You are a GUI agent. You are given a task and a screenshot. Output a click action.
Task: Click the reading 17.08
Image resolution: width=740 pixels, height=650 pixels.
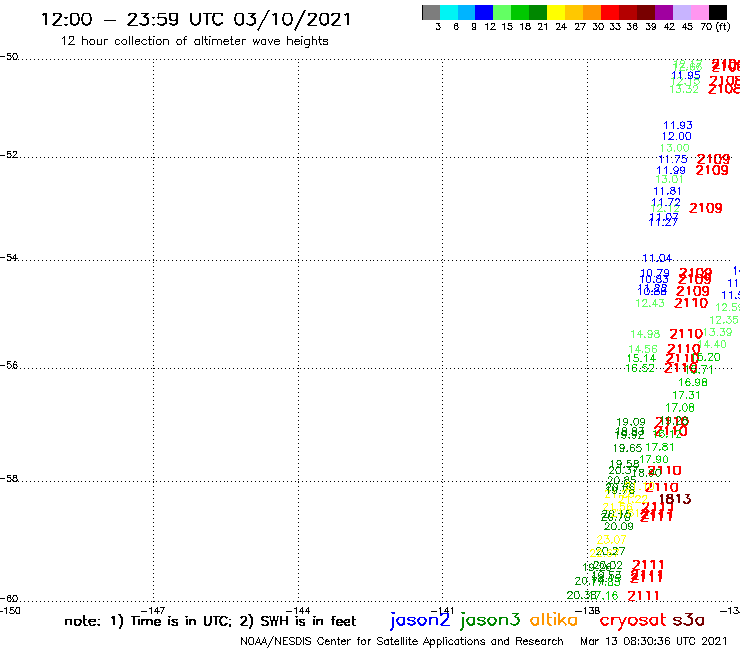(x=680, y=407)
